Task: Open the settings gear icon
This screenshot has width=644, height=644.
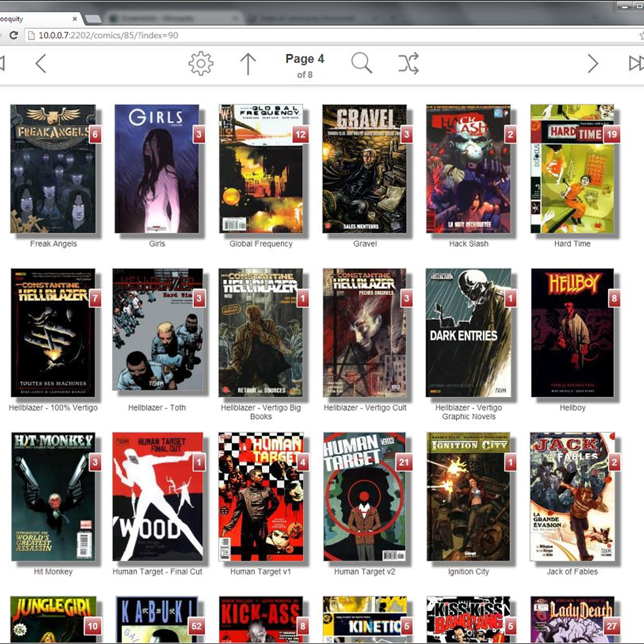Action: 201,64
